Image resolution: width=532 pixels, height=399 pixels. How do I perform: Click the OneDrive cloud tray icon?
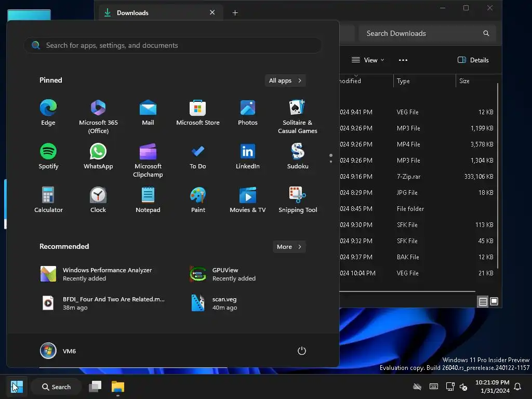417,387
